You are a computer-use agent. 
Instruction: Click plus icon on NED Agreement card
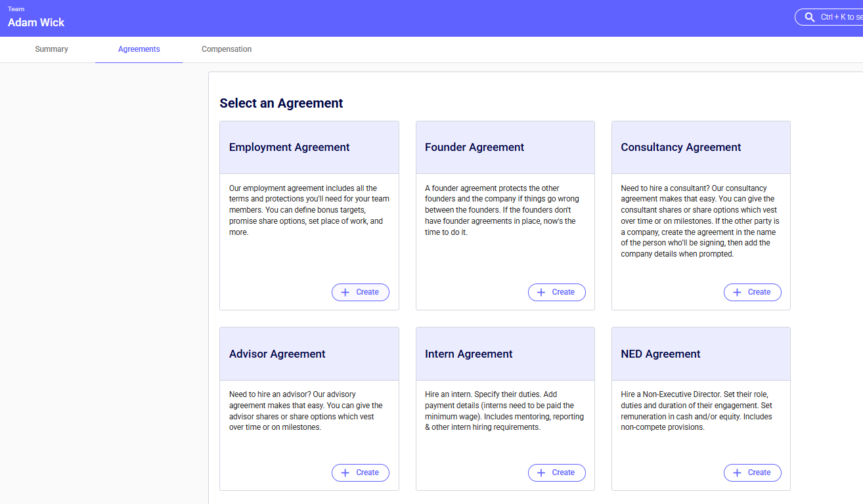click(737, 473)
